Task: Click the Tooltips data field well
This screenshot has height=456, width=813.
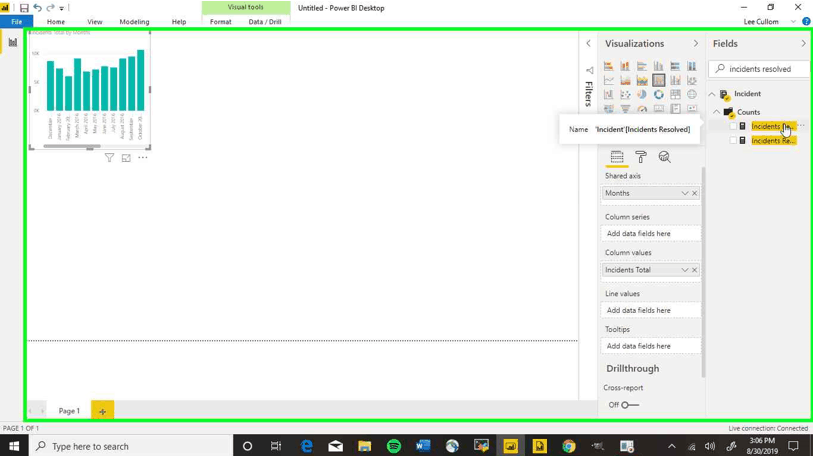Action: pos(651,346)
